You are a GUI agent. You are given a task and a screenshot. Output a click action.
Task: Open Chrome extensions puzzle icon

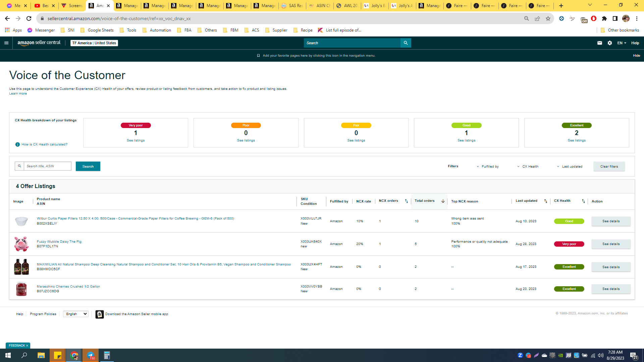coord(604,18)
